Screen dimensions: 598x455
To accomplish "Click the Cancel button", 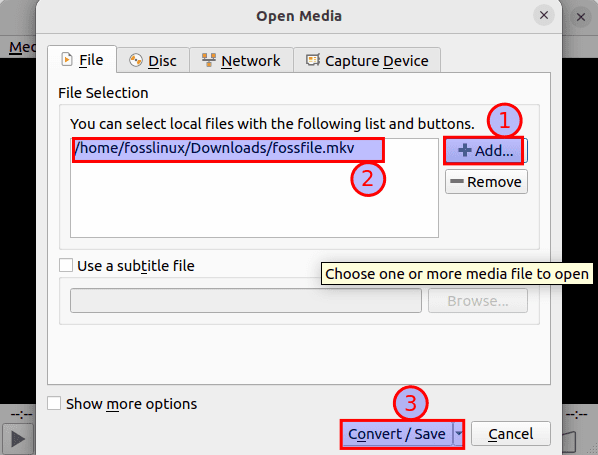I will pos(511,434).
